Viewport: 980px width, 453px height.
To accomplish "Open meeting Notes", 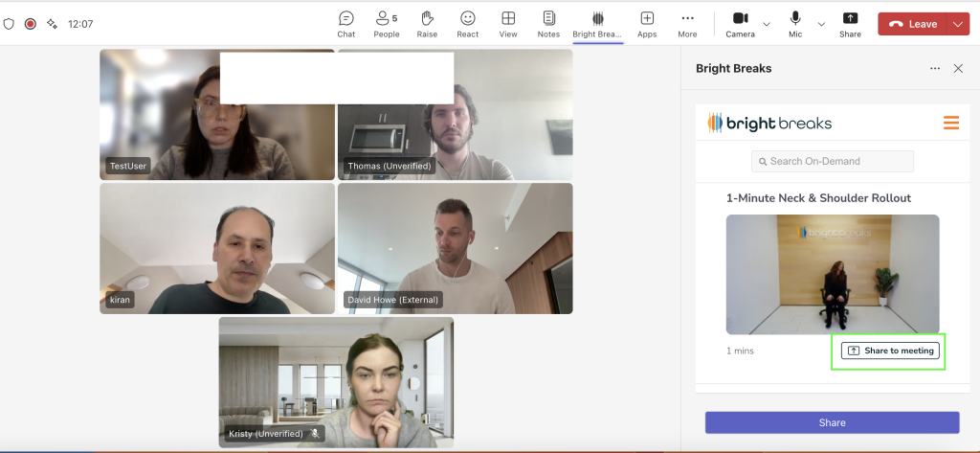I will coord(548,24).
